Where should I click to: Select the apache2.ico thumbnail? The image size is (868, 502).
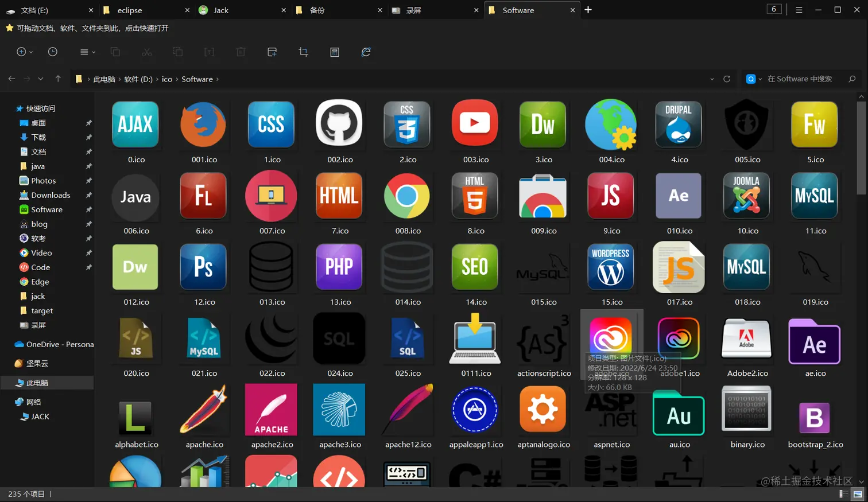pyautogui.click(x=272, y=410)
